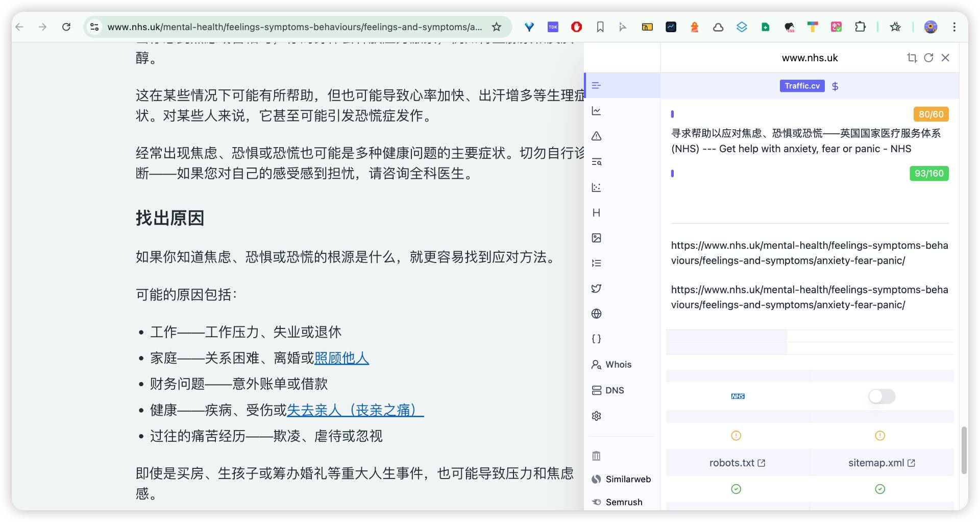Click the pink translate extension icon

[x=836, y=27]
